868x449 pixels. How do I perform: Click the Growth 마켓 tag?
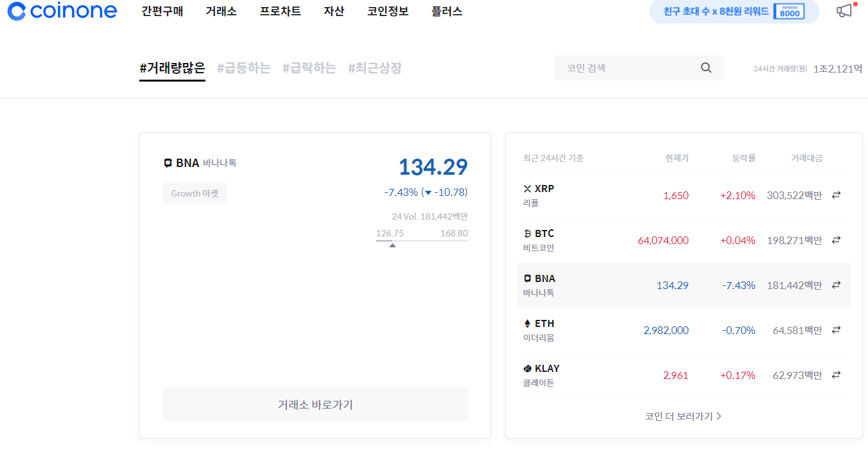[x=195, y=193]
